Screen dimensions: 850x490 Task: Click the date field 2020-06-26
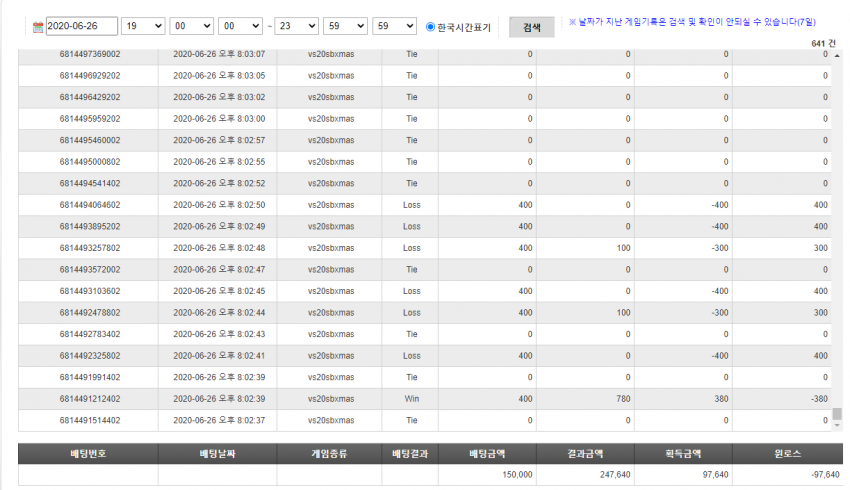coord(82,26)
